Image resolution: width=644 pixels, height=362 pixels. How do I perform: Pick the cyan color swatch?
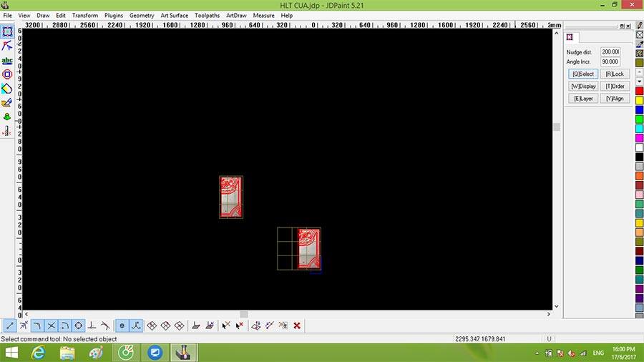tap(640, 129)
